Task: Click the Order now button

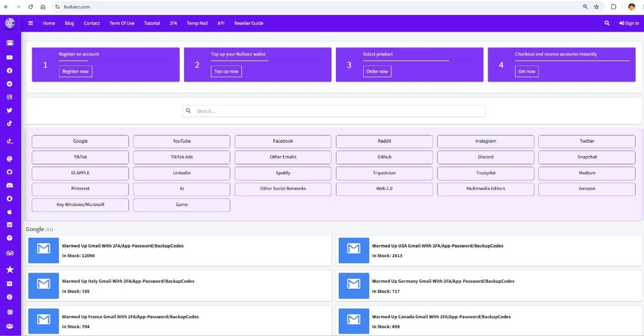Action: pos(377,72)
